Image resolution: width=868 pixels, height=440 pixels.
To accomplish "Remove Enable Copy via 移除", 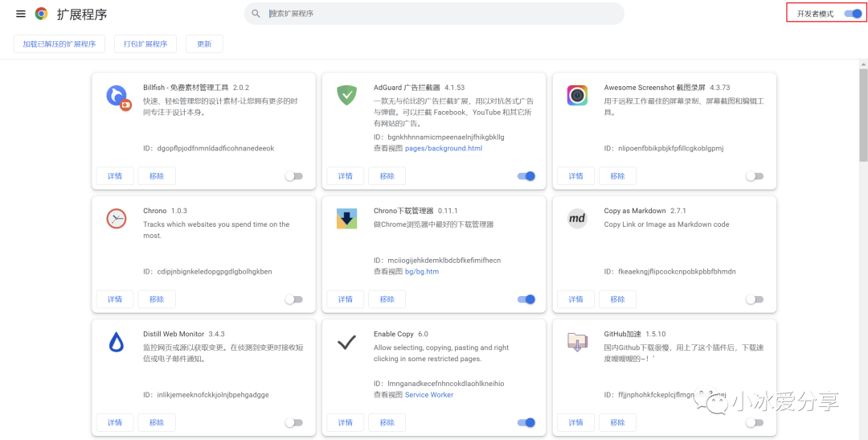I will 387,422.
